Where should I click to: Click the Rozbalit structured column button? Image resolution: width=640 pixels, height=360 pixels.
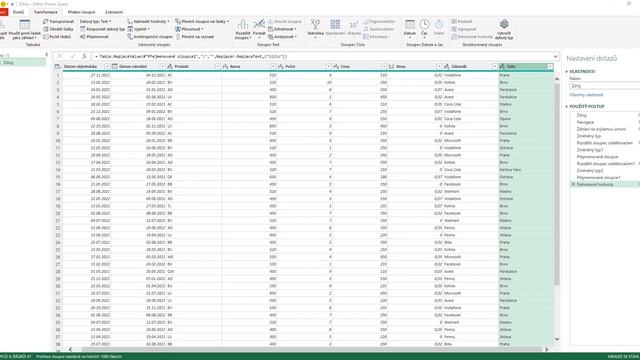(462, 21)
